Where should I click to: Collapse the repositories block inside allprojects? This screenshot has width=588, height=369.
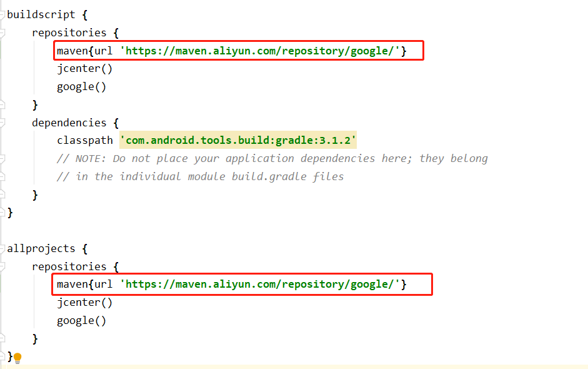(x=2, y=266)
